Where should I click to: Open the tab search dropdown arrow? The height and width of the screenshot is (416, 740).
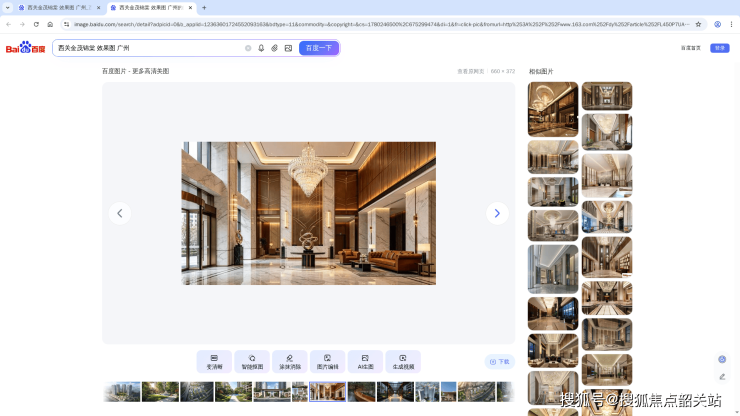(8, 8)
